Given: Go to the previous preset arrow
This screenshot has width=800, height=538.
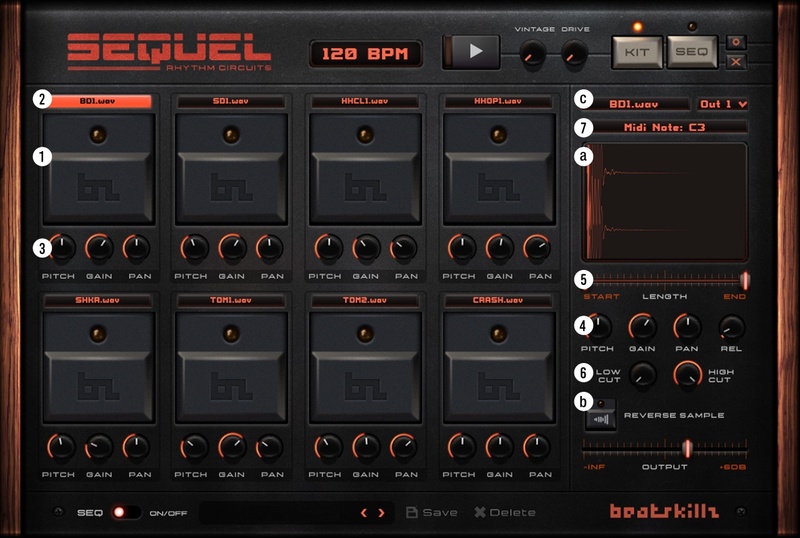Looking at the screenshot, I should click(x=364, y=512).
